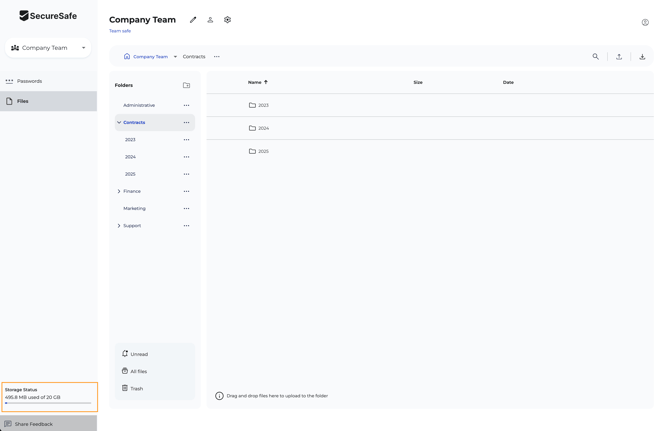This screenshot has height=431, width=670.
Task: Open user account profile icon
Action: (645, 22)
